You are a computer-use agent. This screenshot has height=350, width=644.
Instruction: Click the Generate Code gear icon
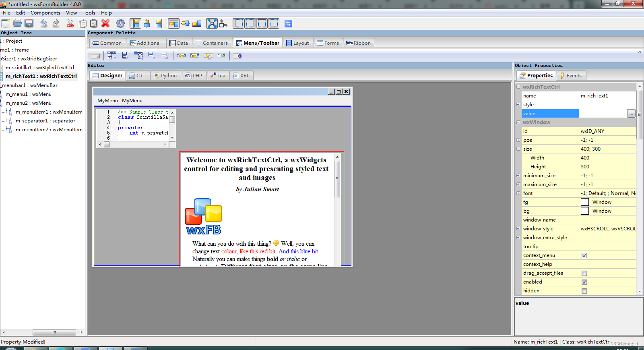coord(120,23)
